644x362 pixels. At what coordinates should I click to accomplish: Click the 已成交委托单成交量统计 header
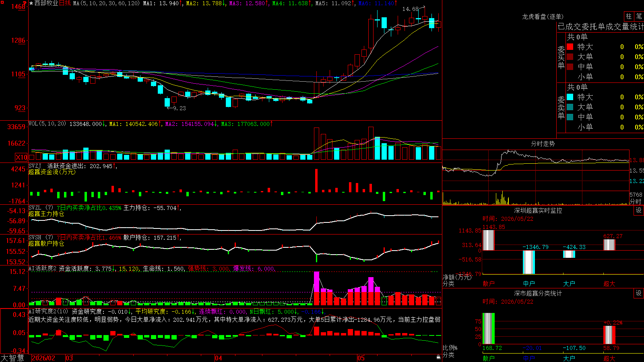[601, 27]
